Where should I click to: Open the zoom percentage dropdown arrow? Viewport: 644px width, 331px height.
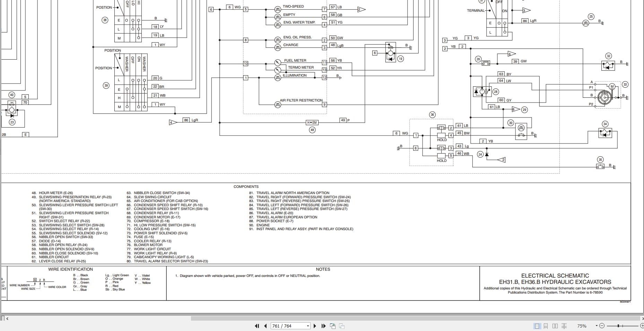[x=597, y=326]
